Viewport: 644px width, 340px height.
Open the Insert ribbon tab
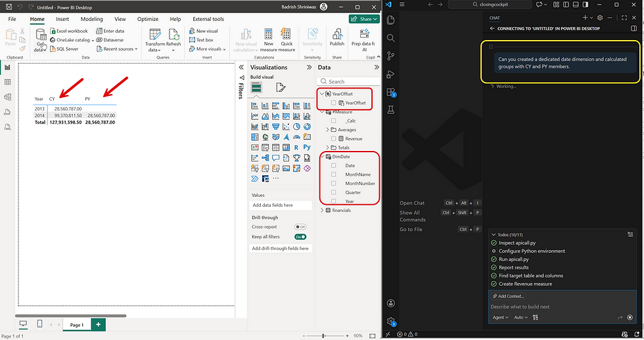[62, 19]
